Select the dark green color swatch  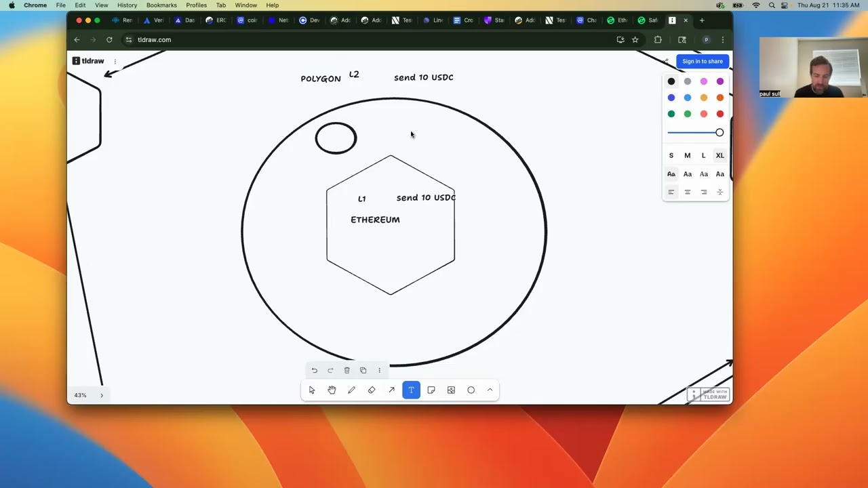click(671, 114)
